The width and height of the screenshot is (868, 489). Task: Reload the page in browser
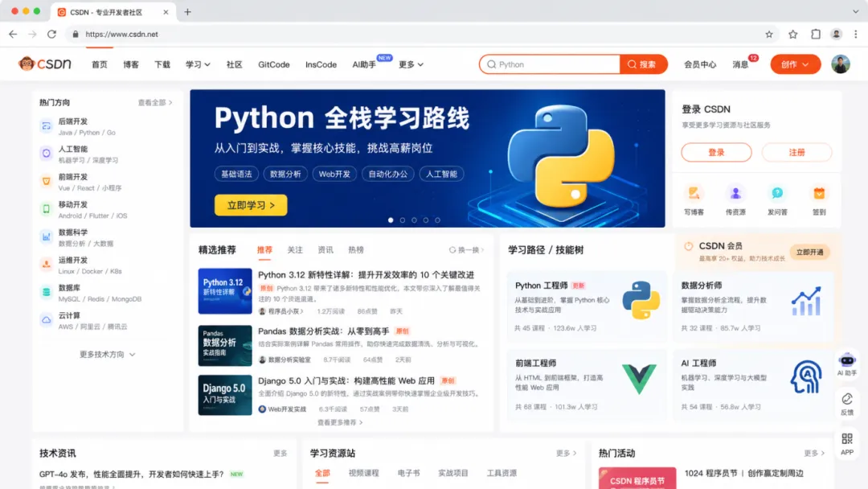(51, 35)
